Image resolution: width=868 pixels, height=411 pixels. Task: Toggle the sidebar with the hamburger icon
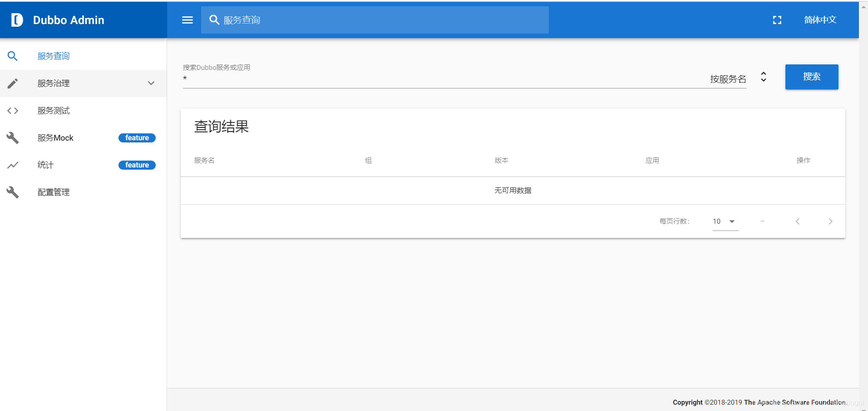pyautogui.click(x=187, y=20)
